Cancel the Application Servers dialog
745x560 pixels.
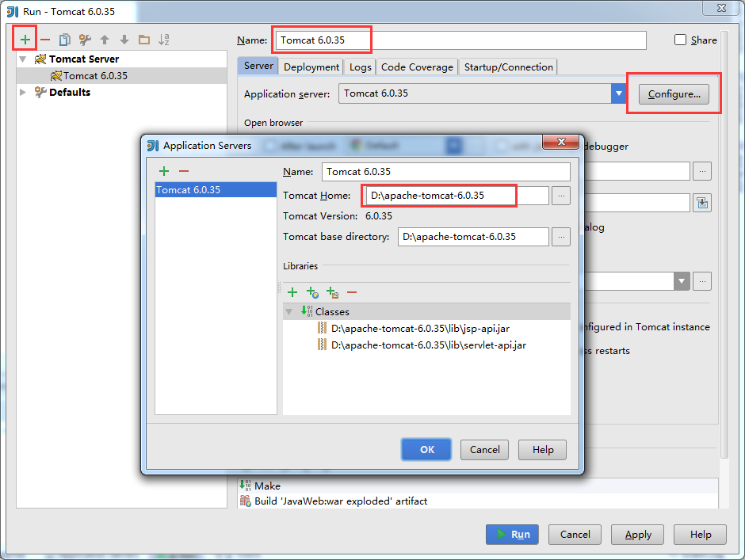coord(484,449)
